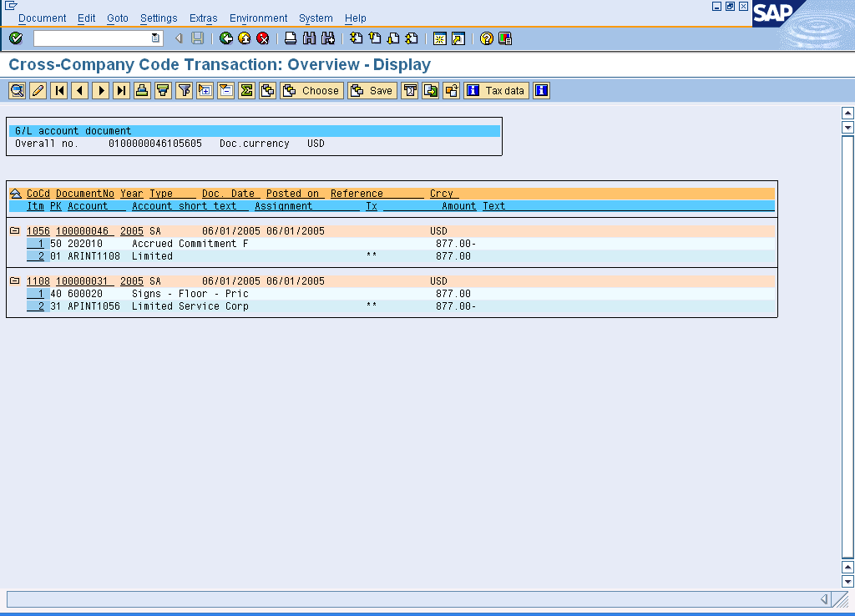Click the bottom-most scroll down arrow
Image resolution: width=855 pixels, height=616 pixels.
point(847,581)
